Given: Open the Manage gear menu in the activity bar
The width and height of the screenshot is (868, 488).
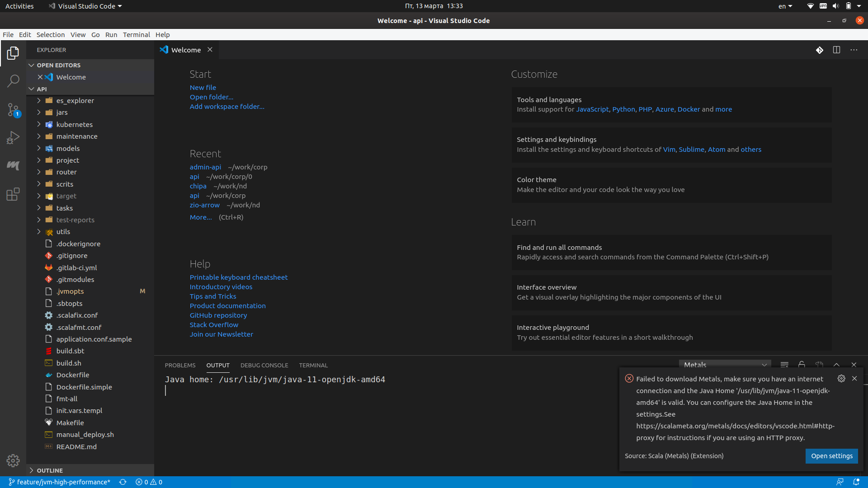Looking at the screenshot, I should 13,460.
